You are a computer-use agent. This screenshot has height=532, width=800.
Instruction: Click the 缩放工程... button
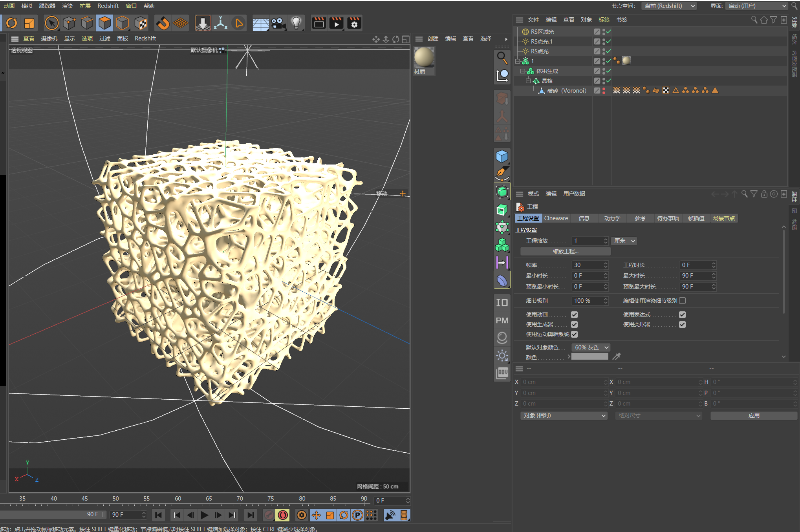(566, 251)
